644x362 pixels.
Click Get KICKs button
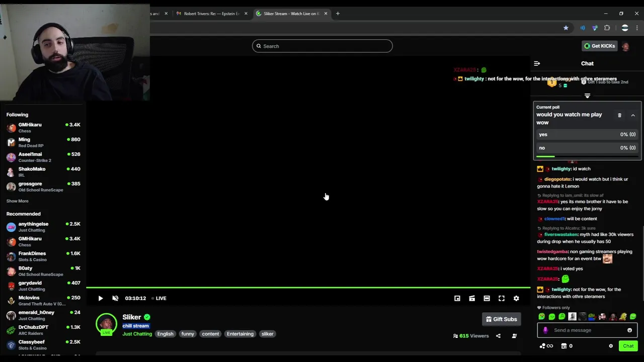[599, 46]
